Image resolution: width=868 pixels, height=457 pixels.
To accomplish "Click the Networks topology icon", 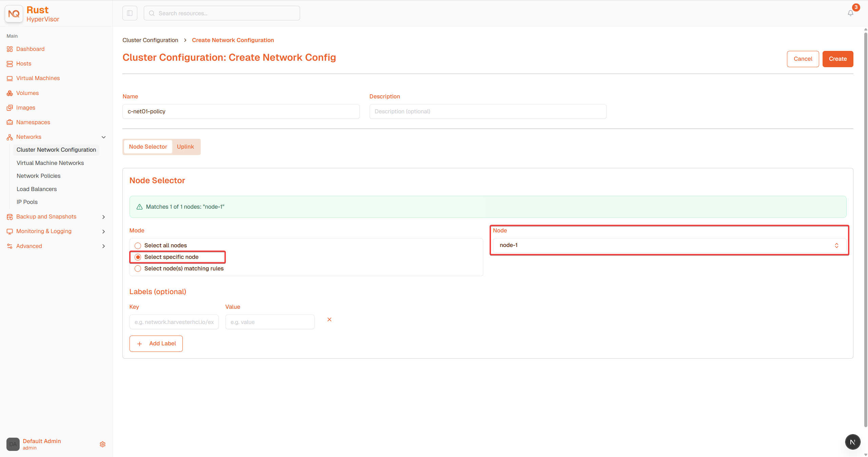I will coord(9,137).
